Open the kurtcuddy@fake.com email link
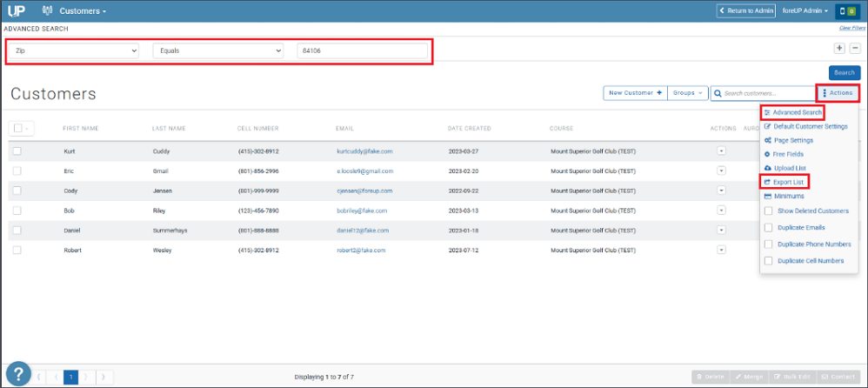 pyautogui.click(x=364, y=151)
